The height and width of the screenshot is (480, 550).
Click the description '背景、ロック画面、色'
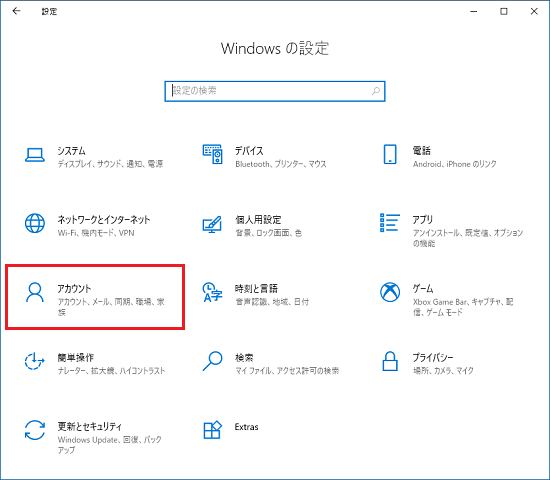coord(268,233)
